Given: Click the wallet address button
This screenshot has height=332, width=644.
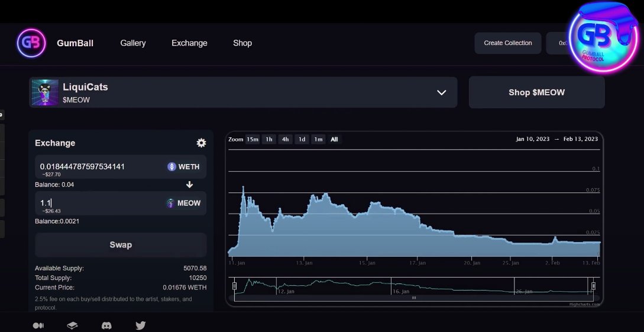Looking at the screenshot, I should 559,43.
